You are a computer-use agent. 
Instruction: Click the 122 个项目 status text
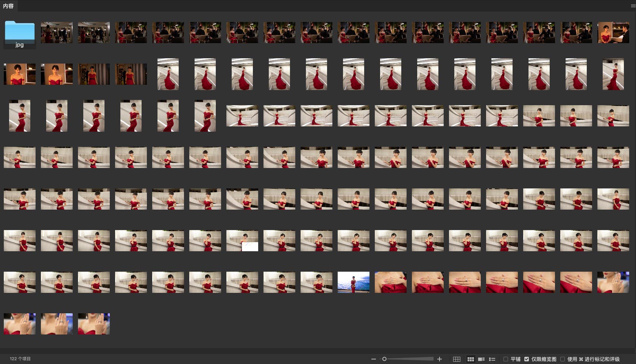pyautogui.click(x=20, y=359)
